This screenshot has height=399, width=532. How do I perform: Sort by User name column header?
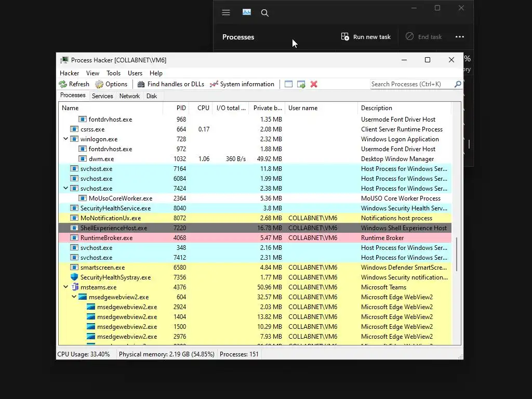pos(321,108)
